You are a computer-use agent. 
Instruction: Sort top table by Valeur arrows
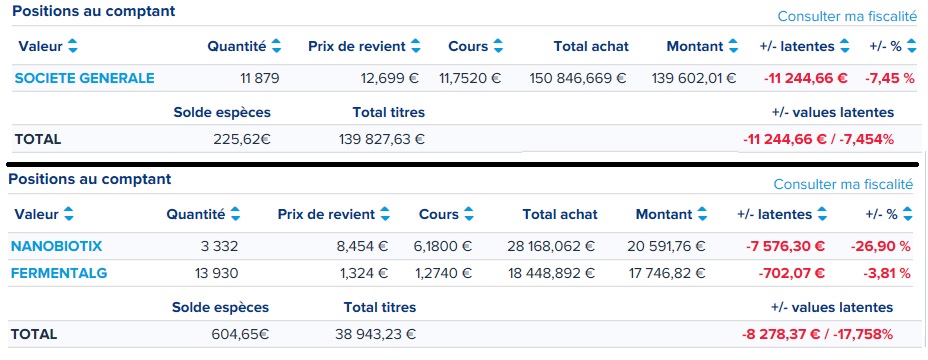point(73,46)
